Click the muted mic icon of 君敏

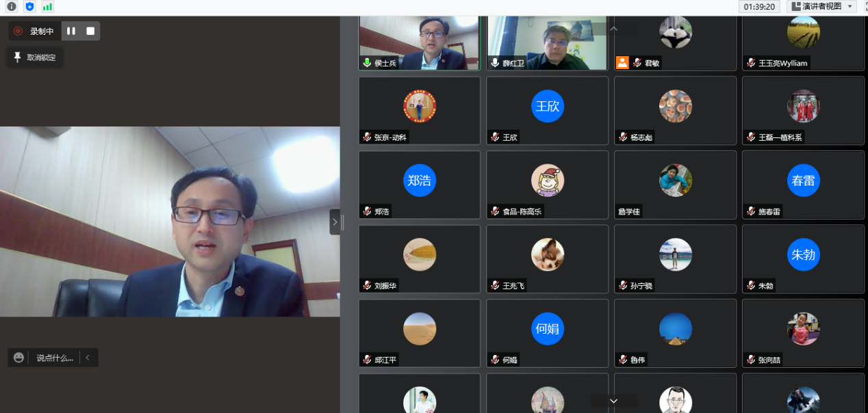click(637, 63)
